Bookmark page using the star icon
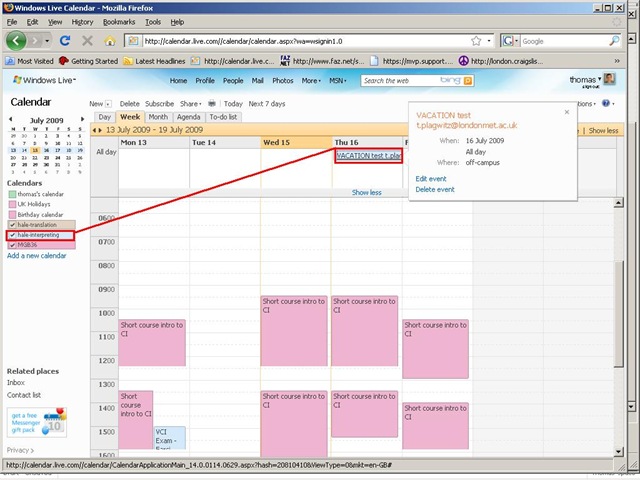The image size is (640, 480). coord(476,41)
